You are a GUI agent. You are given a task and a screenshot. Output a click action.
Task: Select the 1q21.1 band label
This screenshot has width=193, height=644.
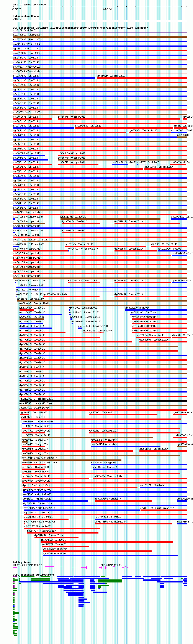(x=17, y=19)
